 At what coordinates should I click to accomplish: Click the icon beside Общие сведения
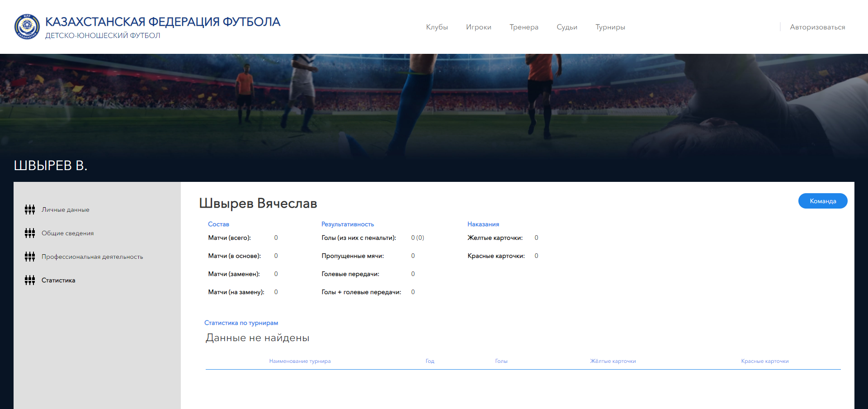(30, 233)
